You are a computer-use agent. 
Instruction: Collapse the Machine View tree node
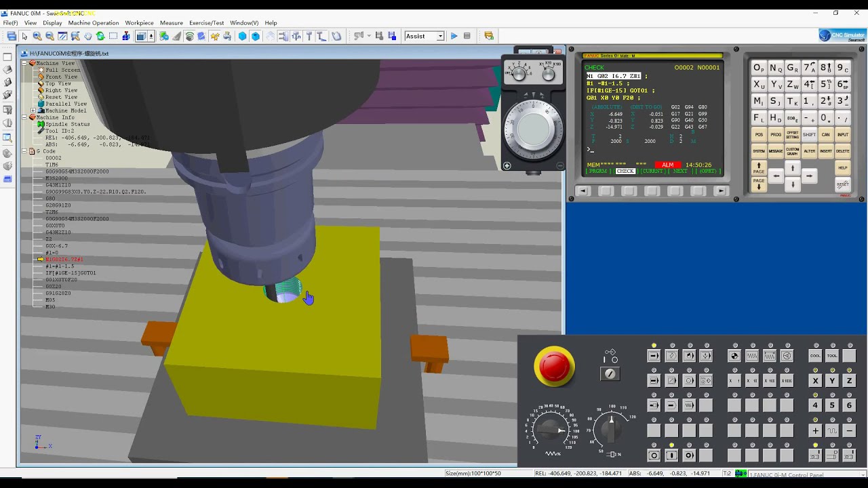[24, 63]
